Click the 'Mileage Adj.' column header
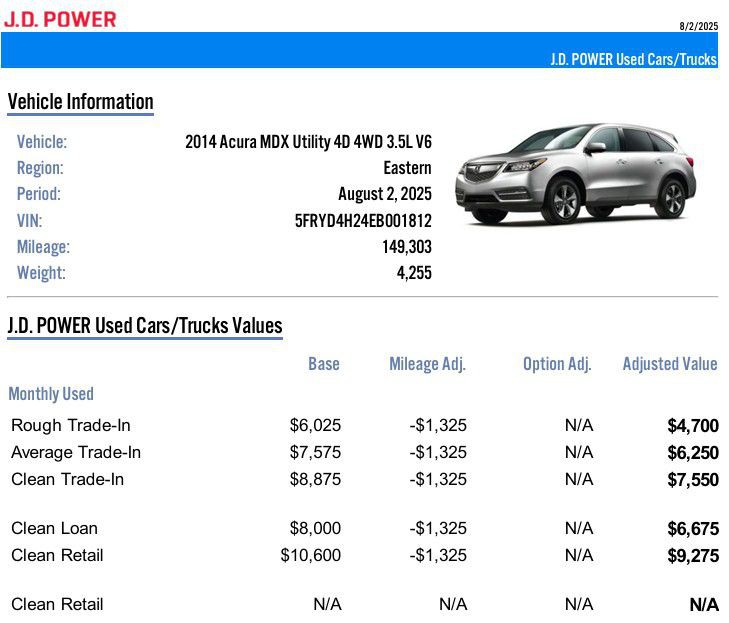The height and width of the screenshot is (623, 729). pyautogui.click(x=427, y=364)
